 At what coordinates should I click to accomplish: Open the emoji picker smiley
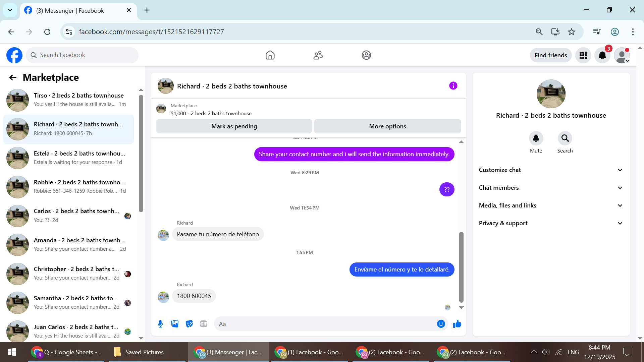(441, 324)
